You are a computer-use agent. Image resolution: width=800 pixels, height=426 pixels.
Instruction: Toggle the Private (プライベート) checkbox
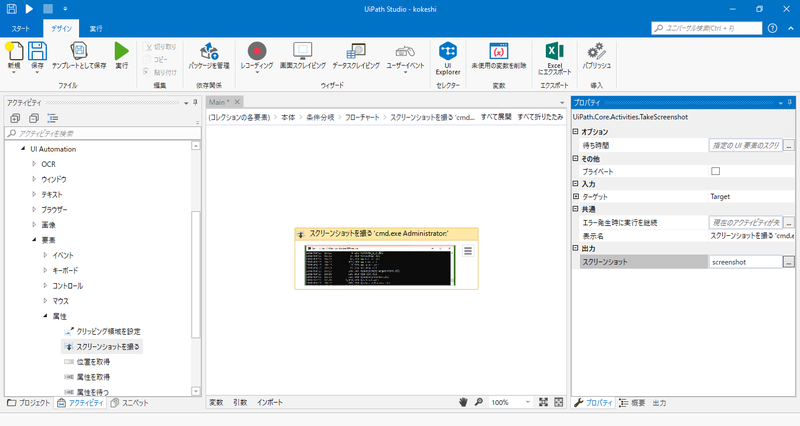click(715, 171)
